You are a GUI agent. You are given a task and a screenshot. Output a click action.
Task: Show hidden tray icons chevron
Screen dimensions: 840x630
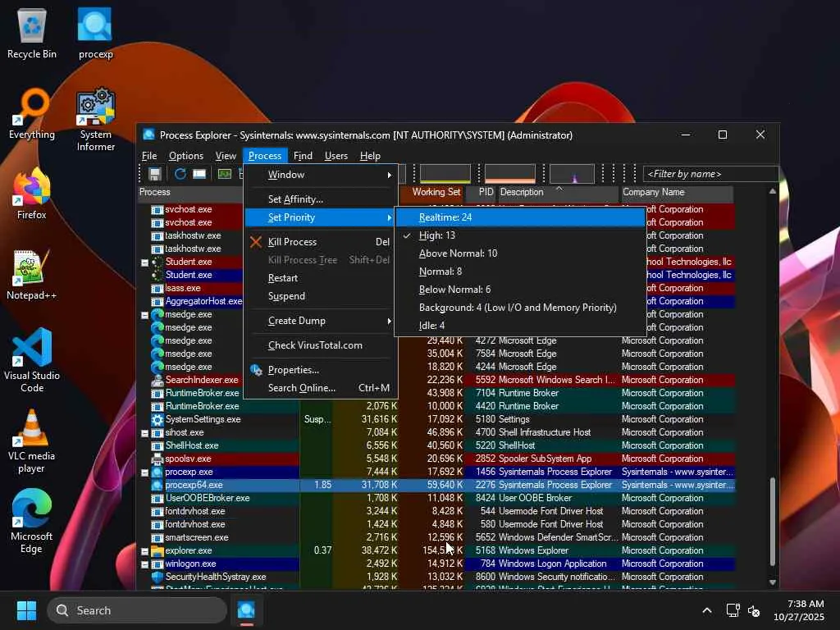(707, 610)
